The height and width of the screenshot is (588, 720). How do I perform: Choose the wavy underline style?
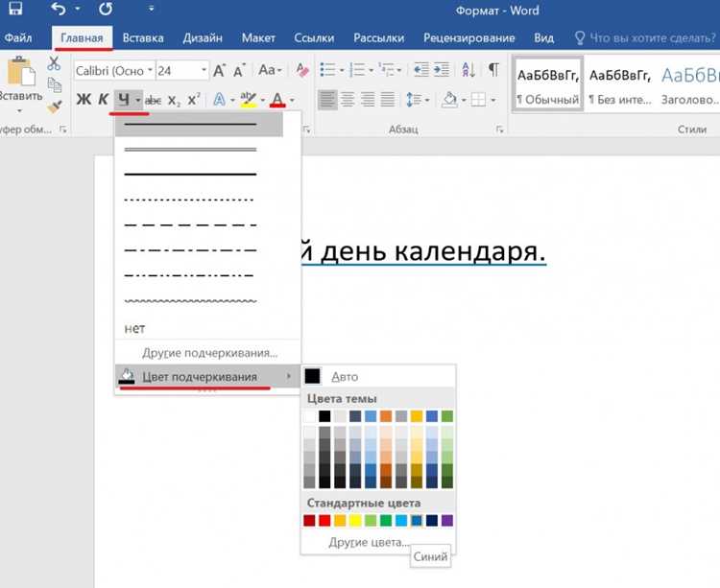coord(199,301)
